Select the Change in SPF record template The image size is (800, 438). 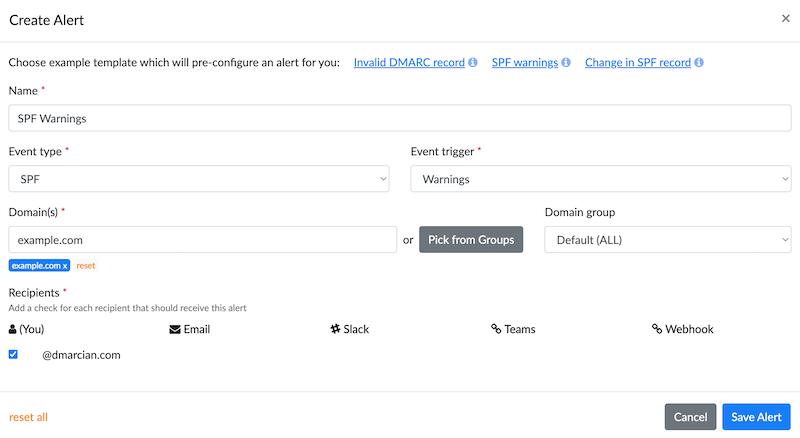point(638,62)
